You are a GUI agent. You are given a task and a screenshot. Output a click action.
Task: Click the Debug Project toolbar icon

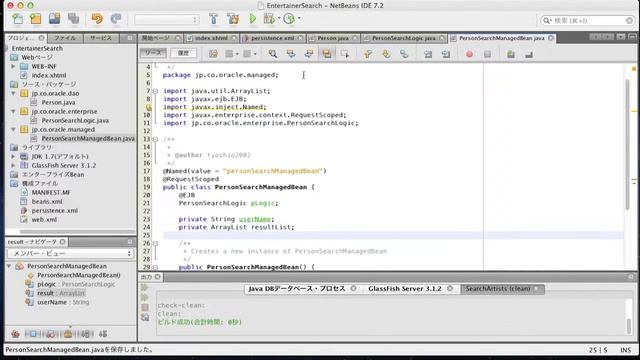point(269,19)
